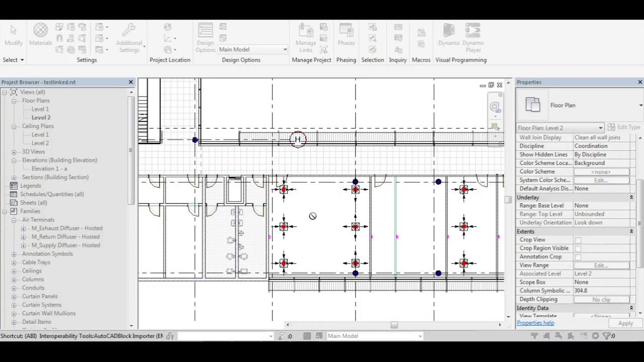This screenshot has width=644, height=362.
Task: Click the Location globe icon
Action: point(168,27)
